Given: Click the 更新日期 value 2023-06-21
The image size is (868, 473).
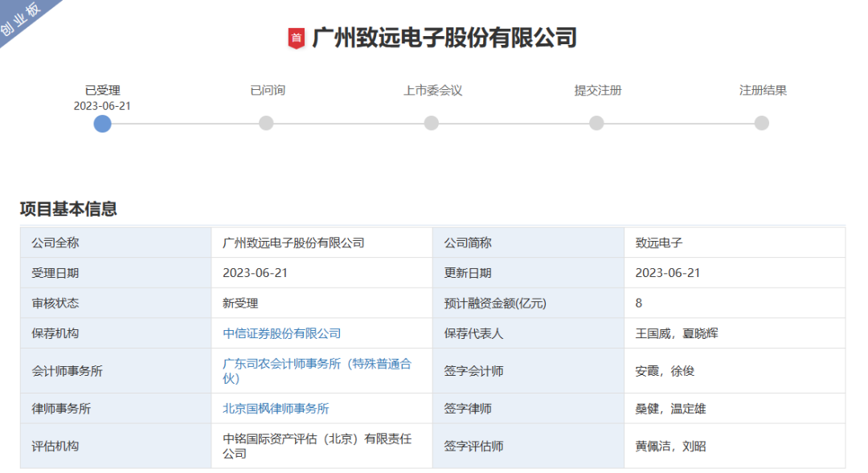Looking at the screenshot, I should click(668, 273).
